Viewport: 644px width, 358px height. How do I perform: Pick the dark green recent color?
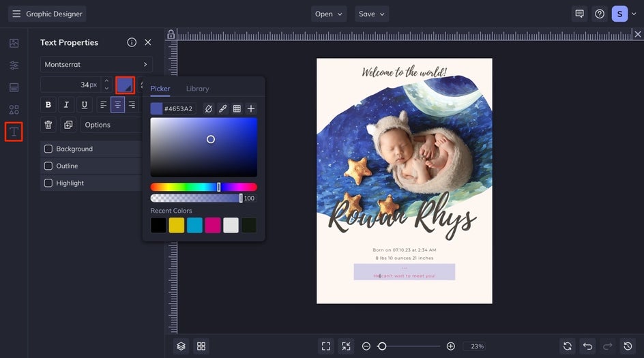(249, 226)
